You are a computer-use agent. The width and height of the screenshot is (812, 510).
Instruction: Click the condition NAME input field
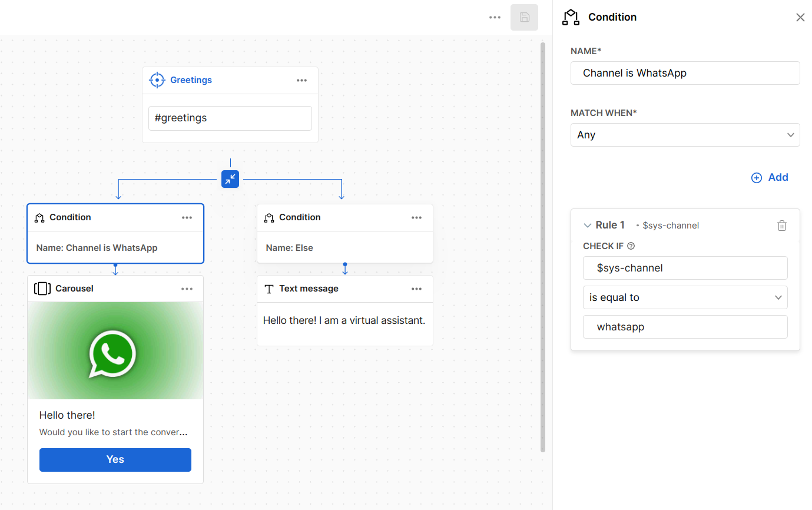click(685, 73)
